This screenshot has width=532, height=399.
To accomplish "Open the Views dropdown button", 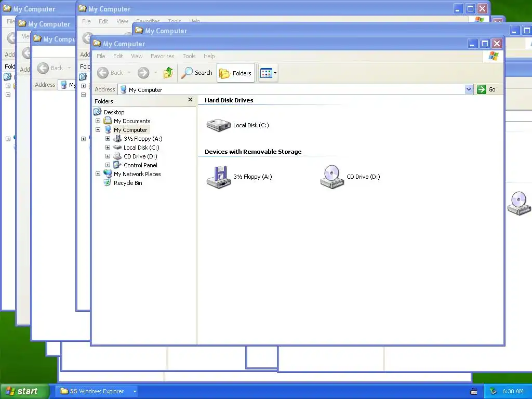I will pos(268,73).
